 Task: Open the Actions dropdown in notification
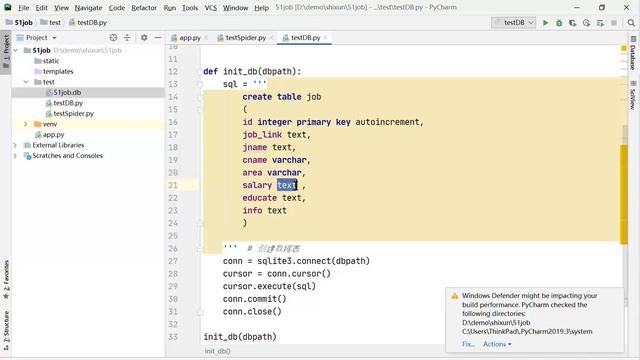497,344
